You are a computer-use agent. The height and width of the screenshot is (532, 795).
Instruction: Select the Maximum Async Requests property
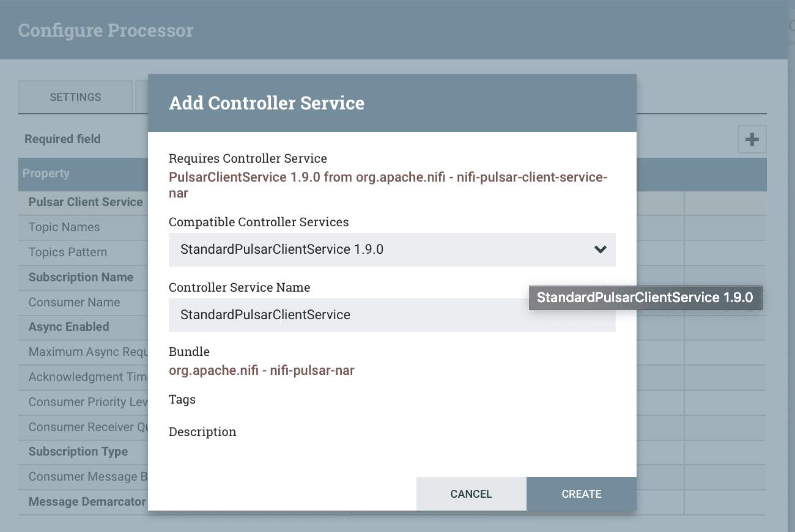pyautogui.click(x=88, y=352)
